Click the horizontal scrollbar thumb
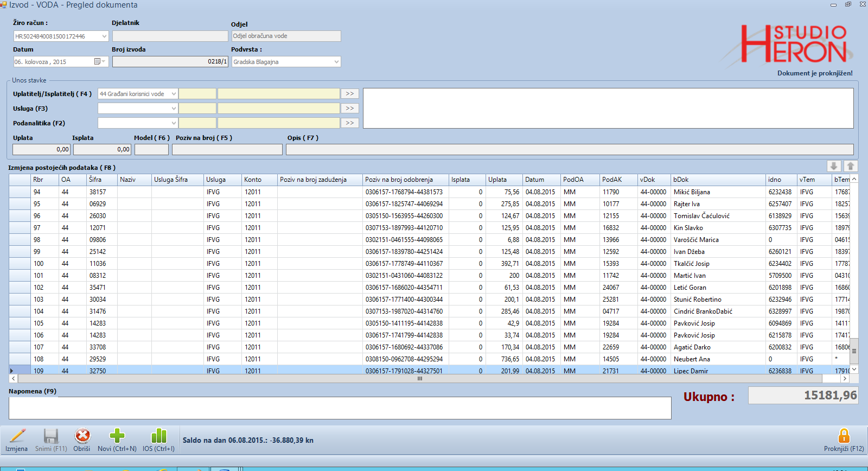868x471 pixels. point(419,379)
